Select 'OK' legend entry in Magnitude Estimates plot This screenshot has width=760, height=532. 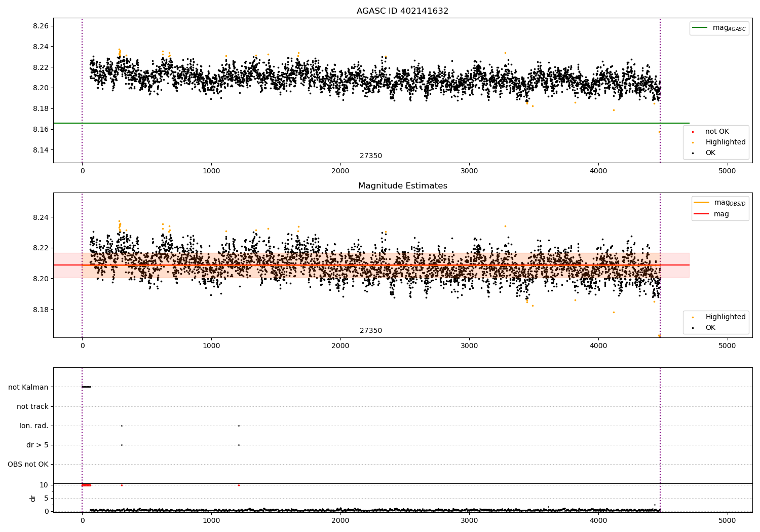click(x=710, y=328)
